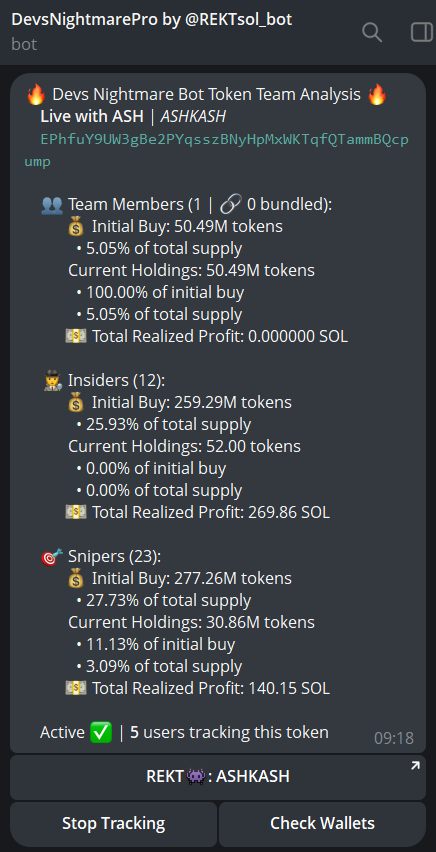Screen dimensions: 436x852
Task: Click the 09:18 message timestamp
Action: coord(394,738)
